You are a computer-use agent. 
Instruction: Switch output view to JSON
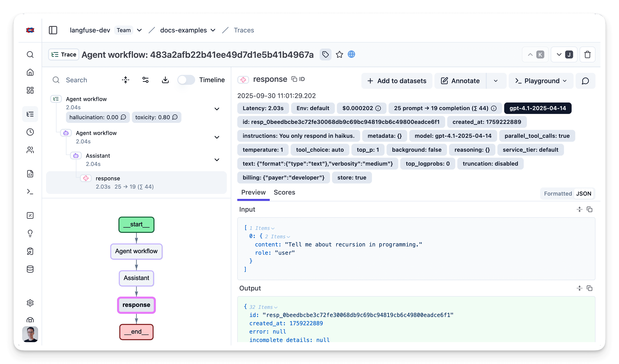click(x=584, y=193)
